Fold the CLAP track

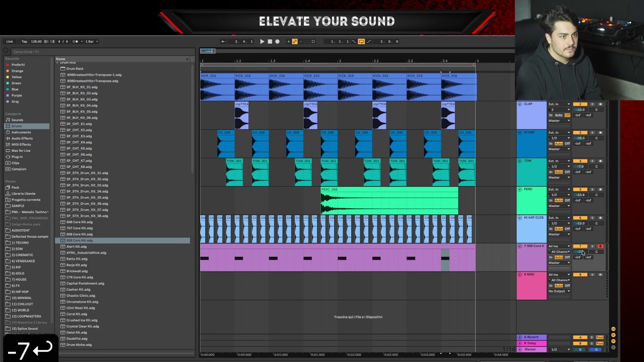pyautogui.click(x=520, y=104)
